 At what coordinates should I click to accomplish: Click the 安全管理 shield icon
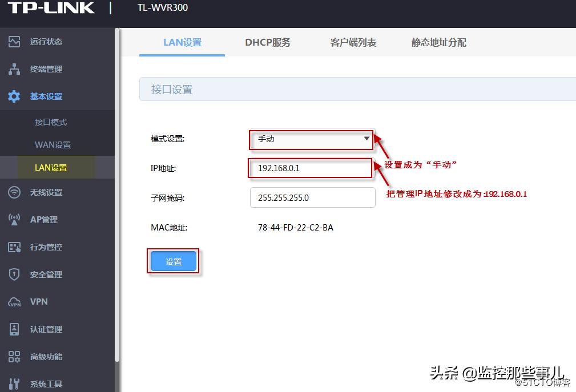click(15, 274)
